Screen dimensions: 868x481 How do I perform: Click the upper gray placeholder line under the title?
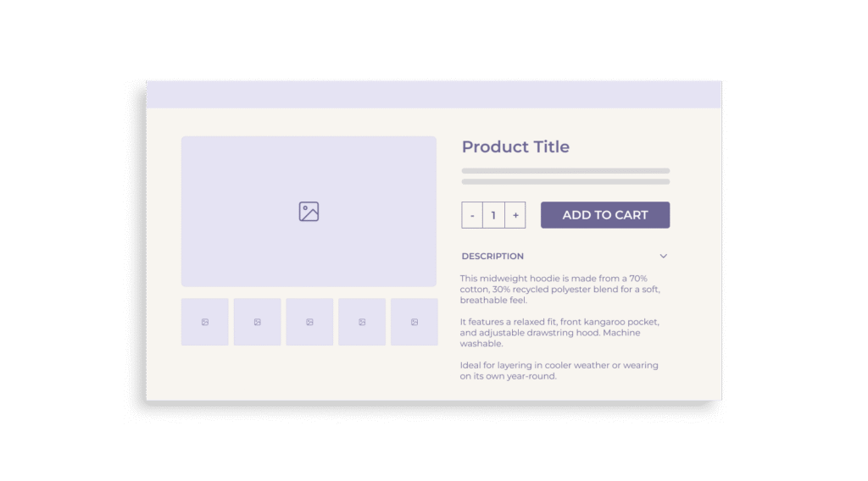point(565,171)
